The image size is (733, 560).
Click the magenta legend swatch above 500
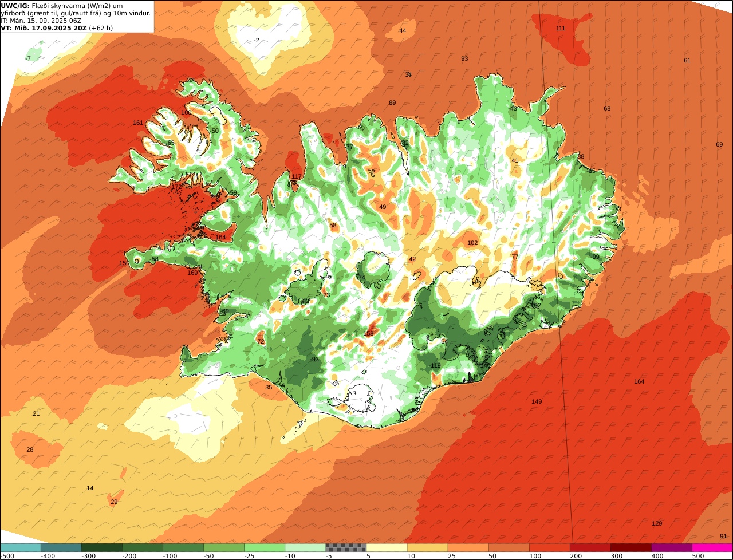click(x=712, y=548)
